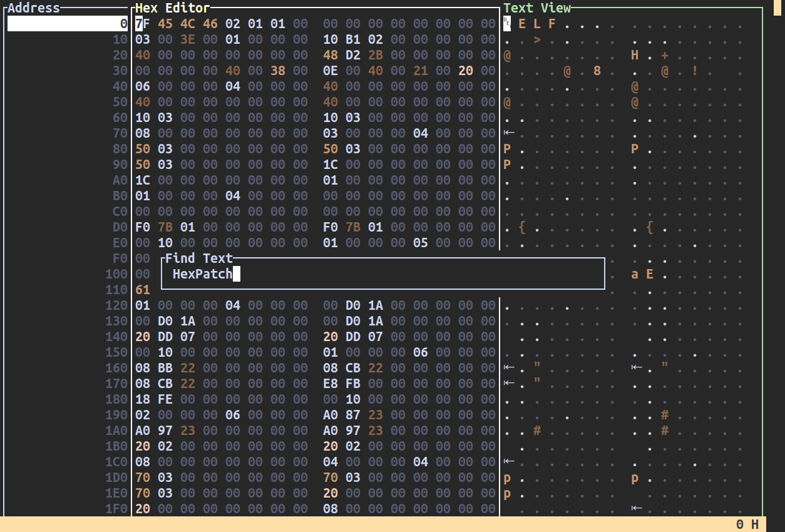Screen dimensions: 785x532
Task: Click address label 1F0 in Address column
Action: [116, 508]
